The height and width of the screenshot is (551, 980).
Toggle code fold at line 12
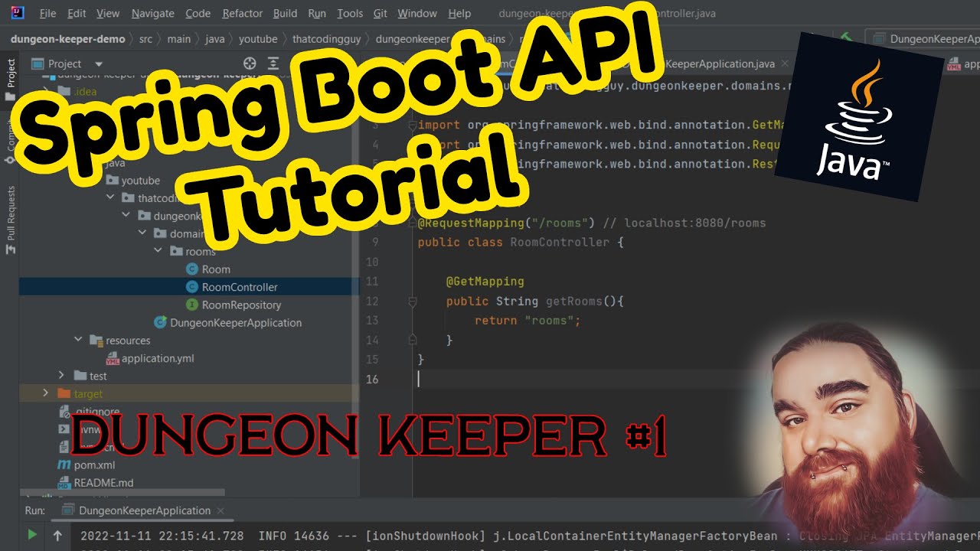click(x=412, y=302)
